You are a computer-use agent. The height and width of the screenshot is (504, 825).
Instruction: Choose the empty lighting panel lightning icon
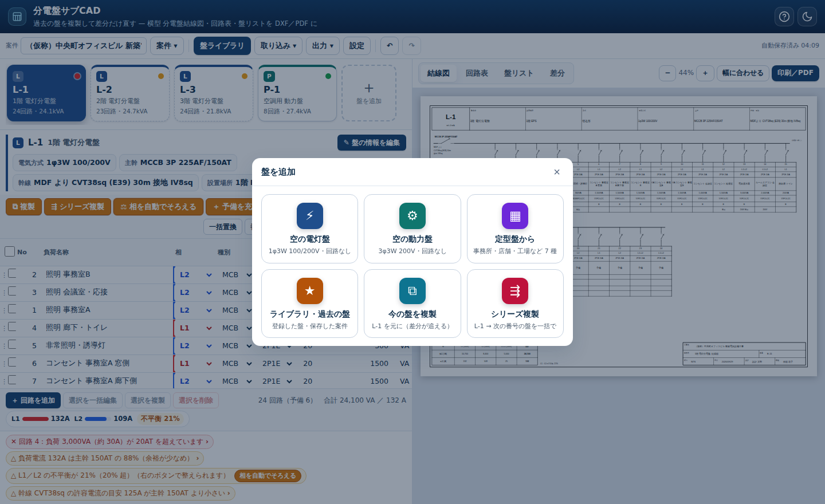309,216
